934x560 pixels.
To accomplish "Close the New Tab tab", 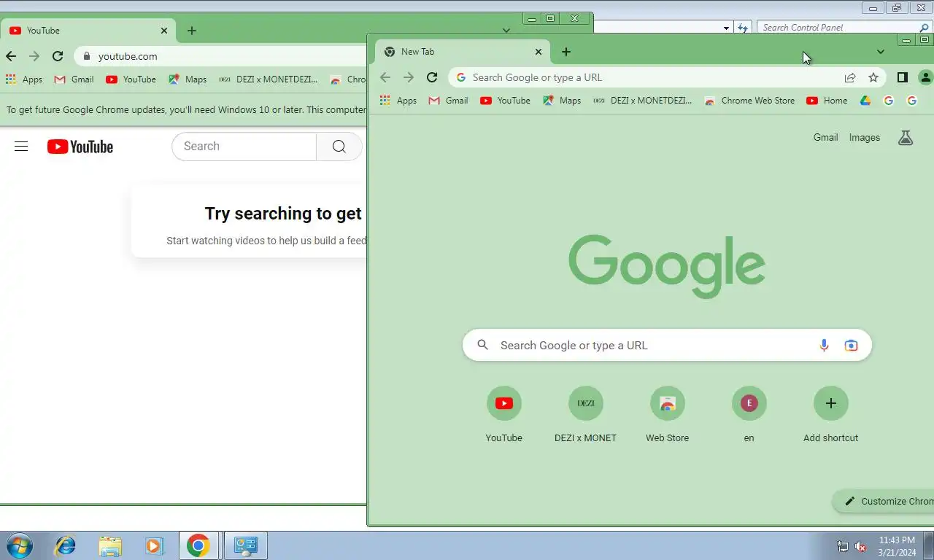I will (539, 52).
